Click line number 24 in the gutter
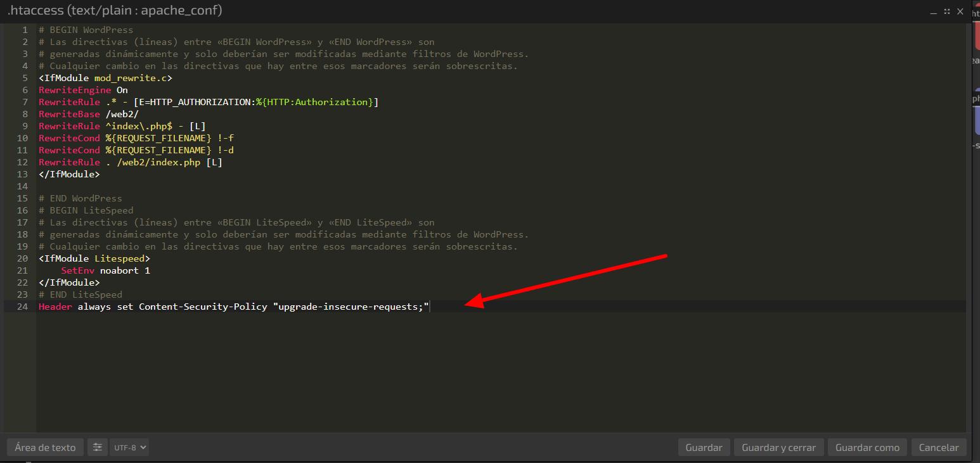The image size is (980, 463). tap(23, 307)
